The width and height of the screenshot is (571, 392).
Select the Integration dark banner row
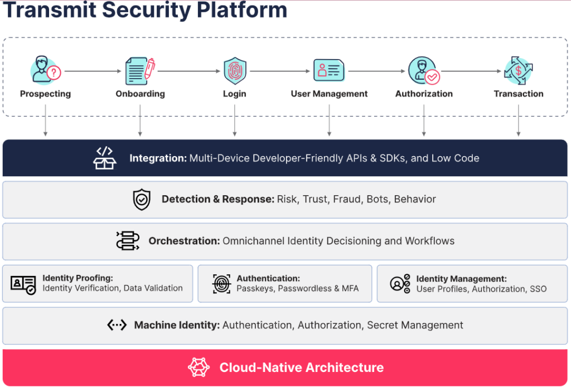pos(285,158)
